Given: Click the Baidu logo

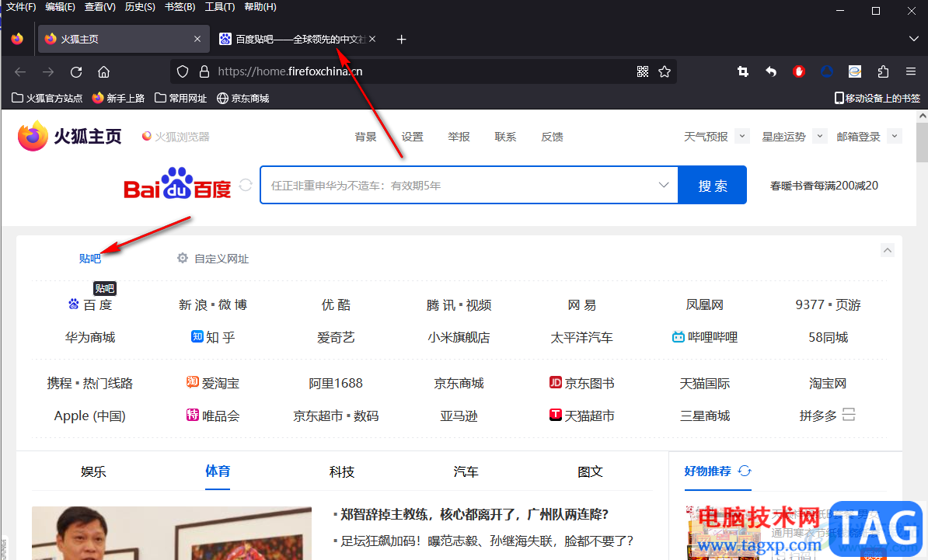Looking at the screenshot, I should tap(177, 183).
